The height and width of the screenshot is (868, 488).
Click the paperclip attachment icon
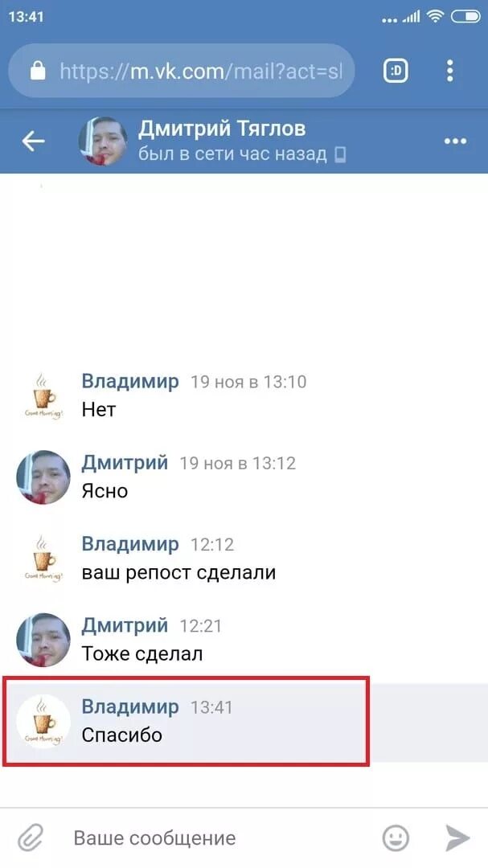(x=31, y=837)
